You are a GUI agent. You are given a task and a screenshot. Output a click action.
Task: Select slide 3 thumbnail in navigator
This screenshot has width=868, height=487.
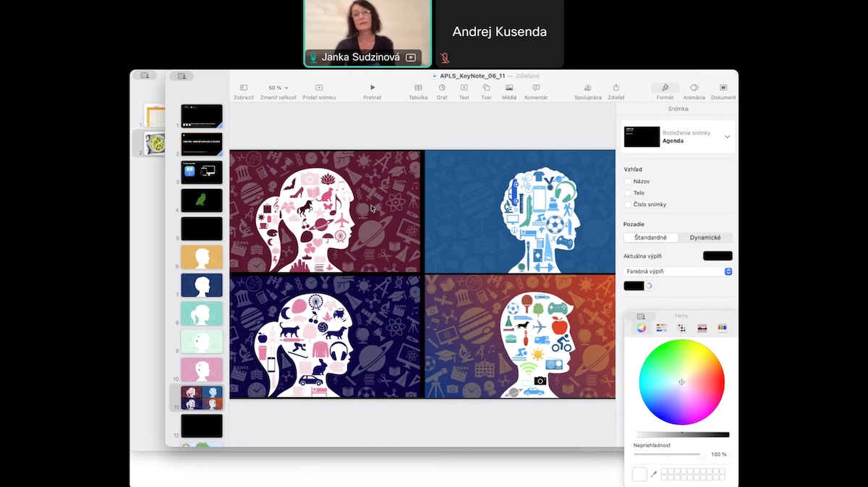[202, 172]
